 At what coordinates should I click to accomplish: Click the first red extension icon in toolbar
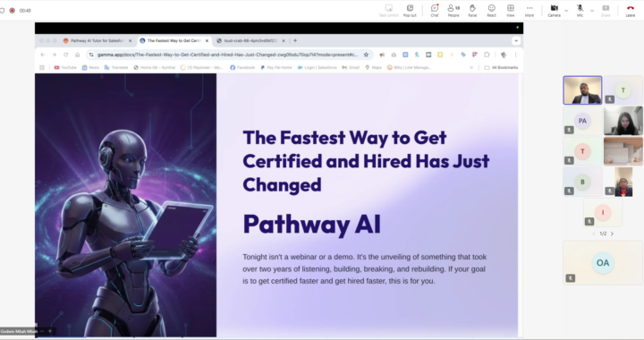(x=382, y=55)
